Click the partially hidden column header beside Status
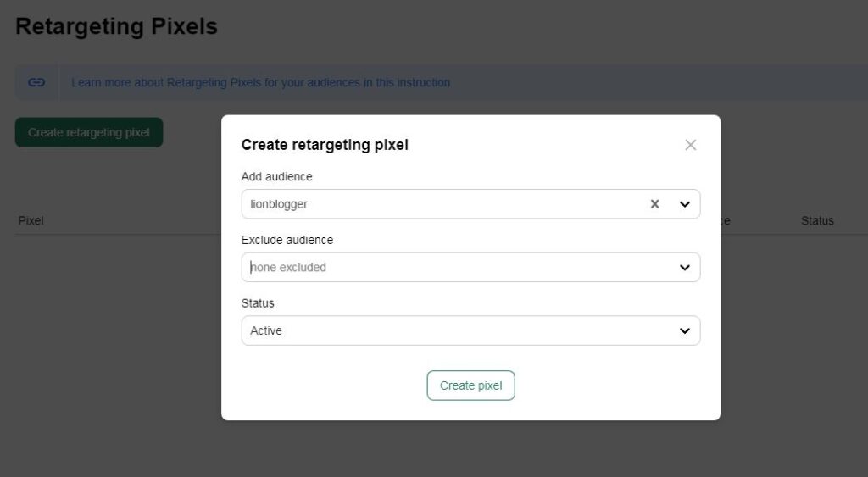The width and height of the screenshot is (868, 477). click(725, 221)
